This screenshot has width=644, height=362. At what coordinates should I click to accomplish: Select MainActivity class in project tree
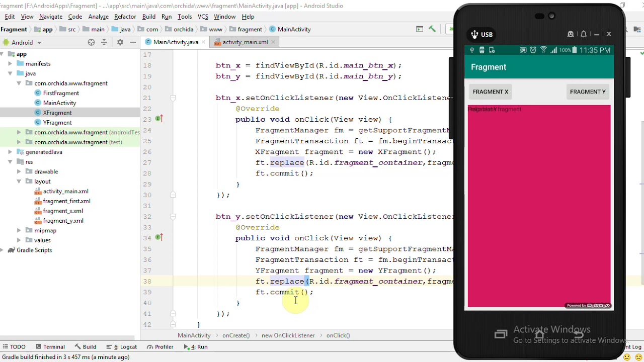point(59,103)
